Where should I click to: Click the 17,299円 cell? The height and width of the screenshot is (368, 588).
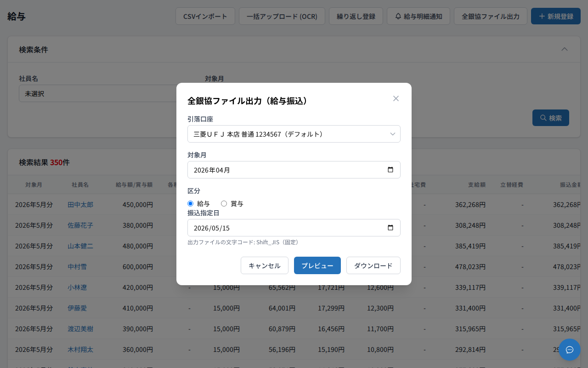coord(331,308)
